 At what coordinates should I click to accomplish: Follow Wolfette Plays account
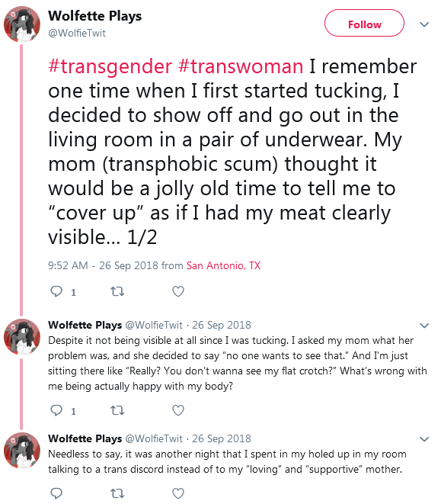pos(364,23)
